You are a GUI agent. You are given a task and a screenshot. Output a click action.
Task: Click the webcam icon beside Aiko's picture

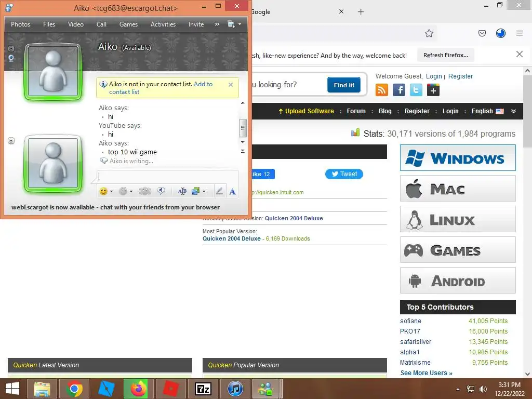click(11, 58)
